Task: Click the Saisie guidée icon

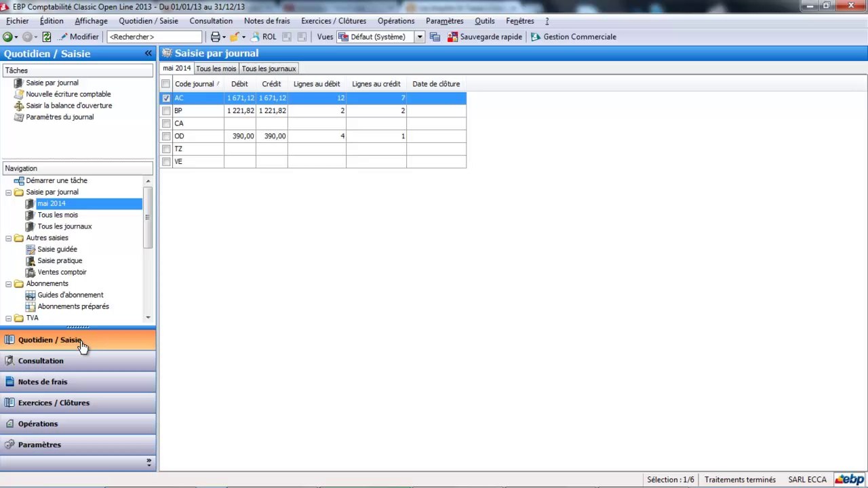Action: point(30,249)
